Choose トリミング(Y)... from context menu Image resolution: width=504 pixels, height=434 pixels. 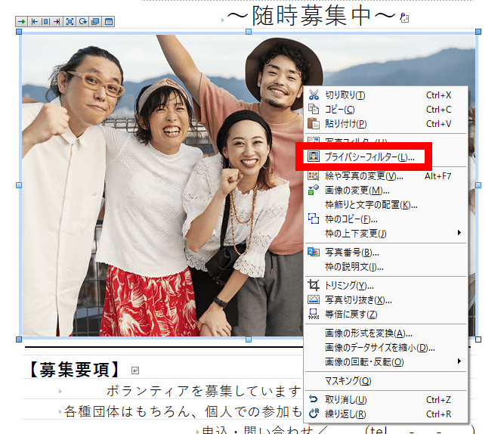click(350, 286)
